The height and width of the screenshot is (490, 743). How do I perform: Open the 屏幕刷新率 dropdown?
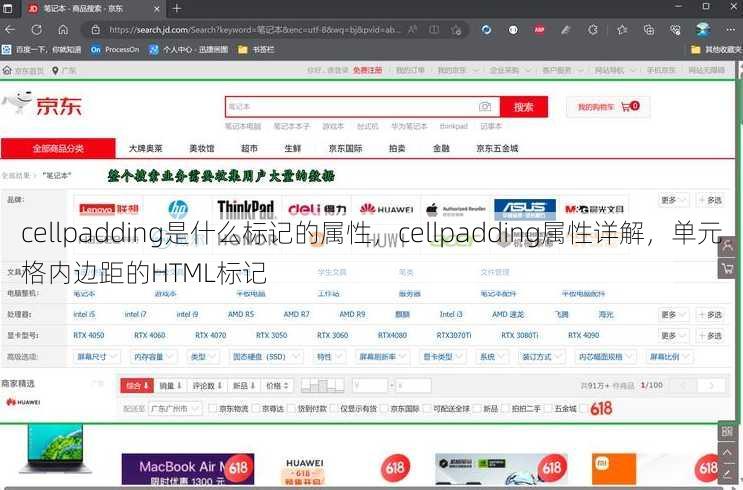[382, 356]
